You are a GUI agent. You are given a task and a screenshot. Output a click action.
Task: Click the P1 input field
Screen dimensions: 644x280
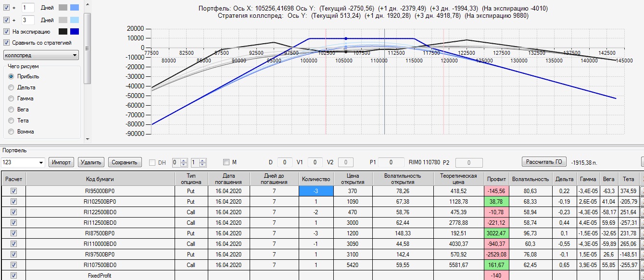tap(391, 162)
